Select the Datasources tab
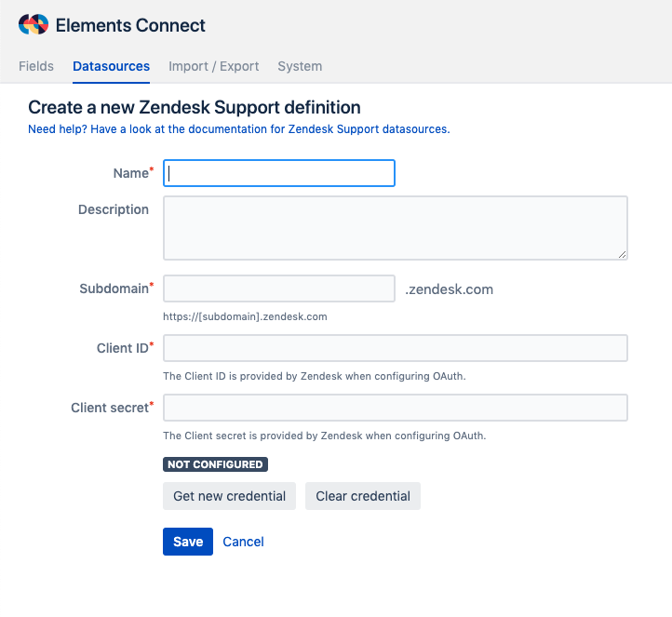Viewport: 672px width, 617px height. tap(111, 66)
